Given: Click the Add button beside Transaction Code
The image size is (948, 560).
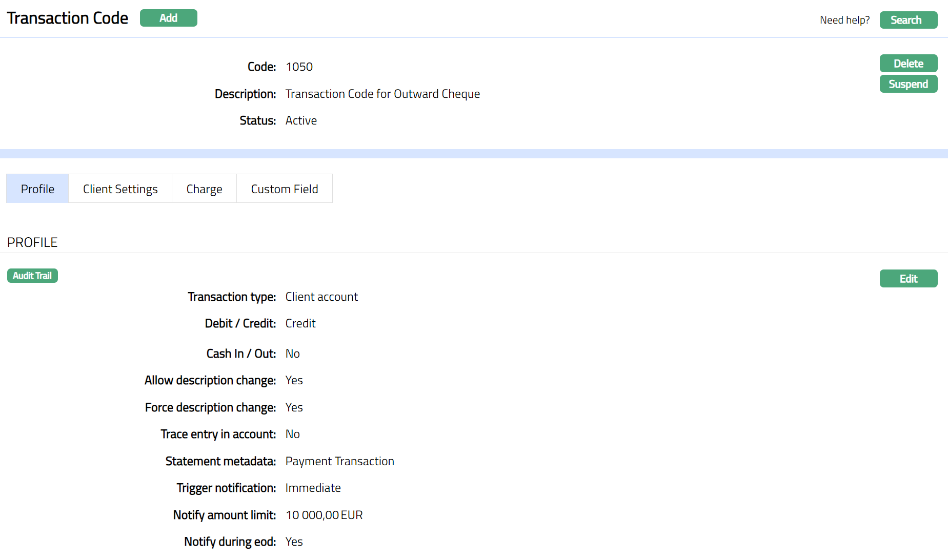Looking at the screenshot, I should point(168,18).
